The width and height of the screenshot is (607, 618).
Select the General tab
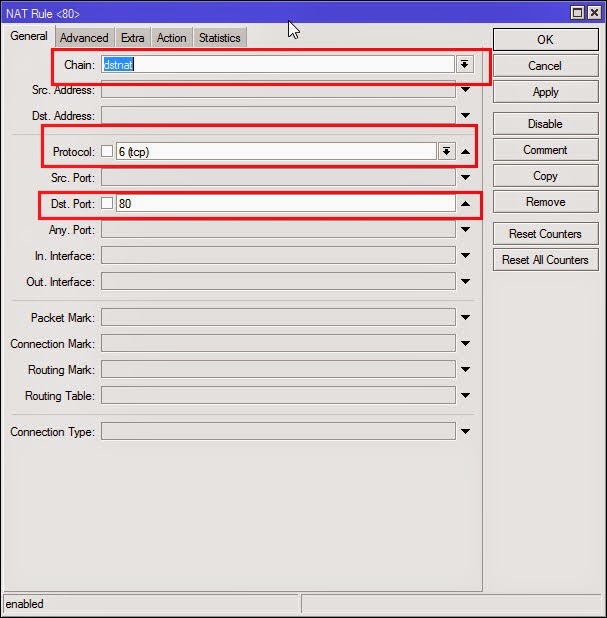click(29, 36)
